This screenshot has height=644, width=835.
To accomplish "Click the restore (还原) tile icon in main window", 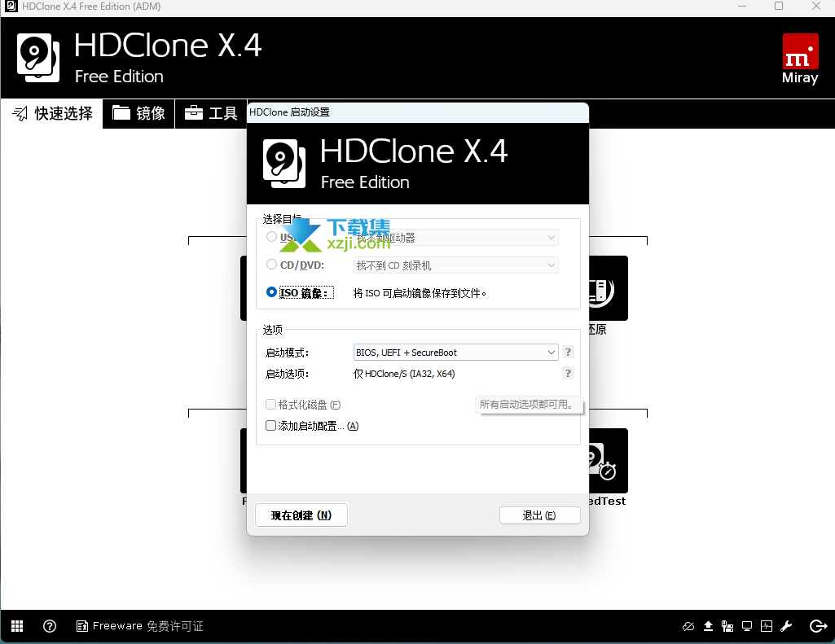I will 609,288.
